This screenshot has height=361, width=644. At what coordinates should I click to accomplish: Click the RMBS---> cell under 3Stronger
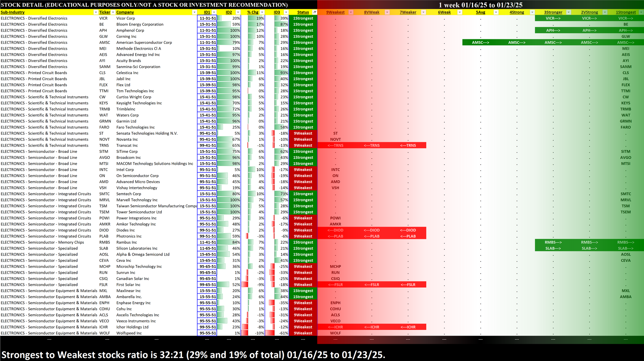point(553,242)
